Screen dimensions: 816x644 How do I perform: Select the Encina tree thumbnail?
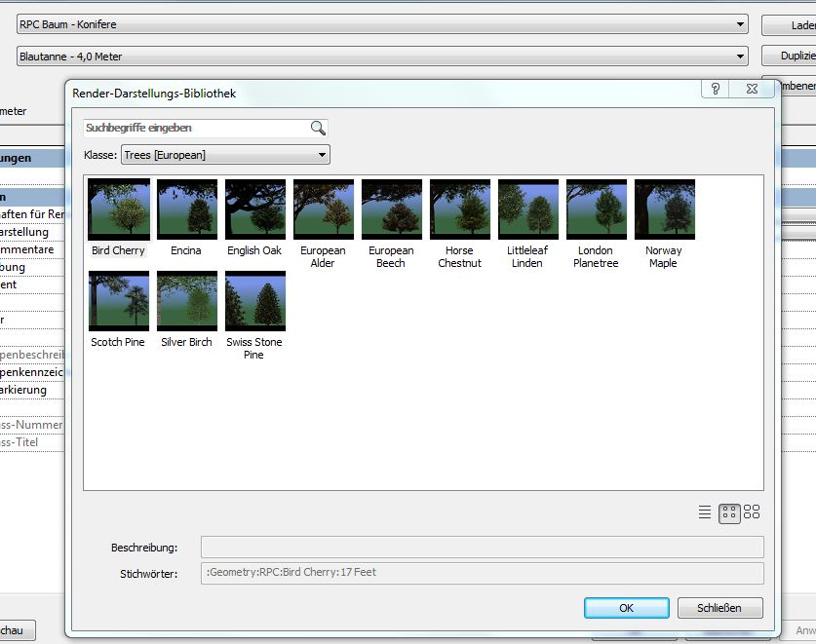pyautogui.click(x=187, y=209)
